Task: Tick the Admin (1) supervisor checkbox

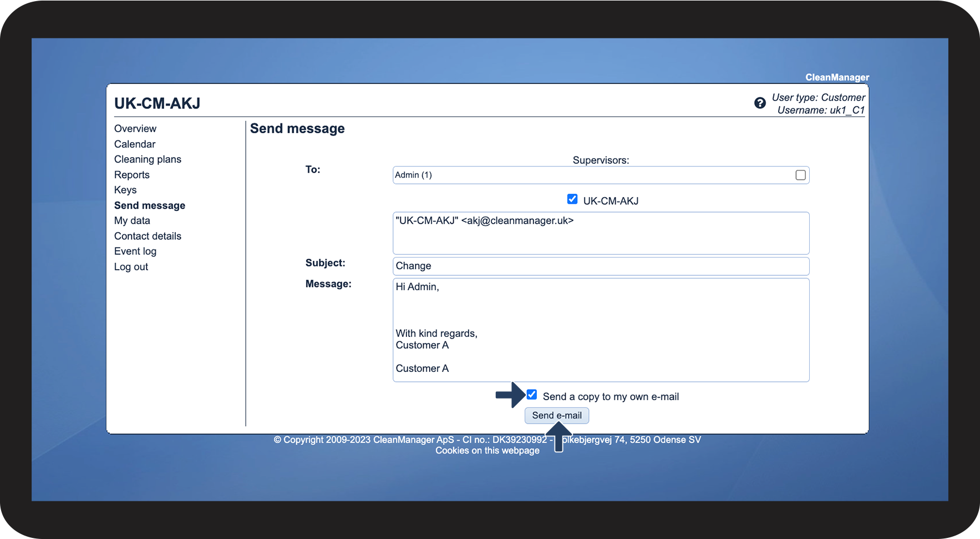Action: [x=800, y=175]
